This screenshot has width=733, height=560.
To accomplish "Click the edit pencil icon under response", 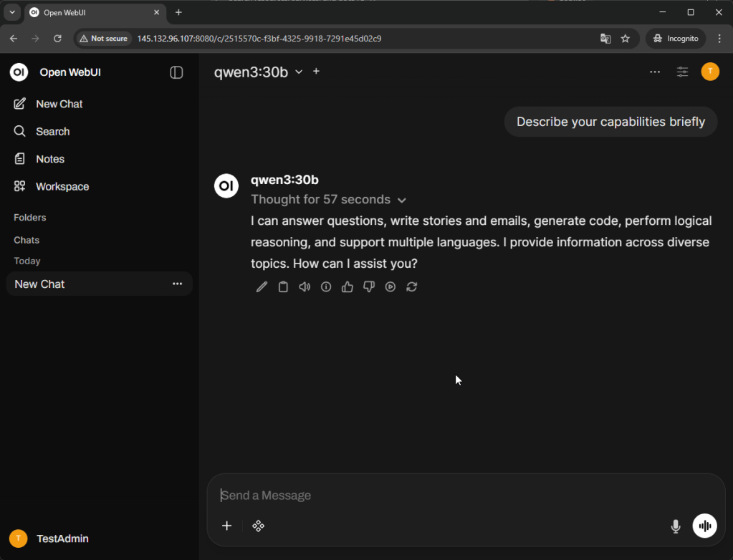I will (x=262, y=287).
